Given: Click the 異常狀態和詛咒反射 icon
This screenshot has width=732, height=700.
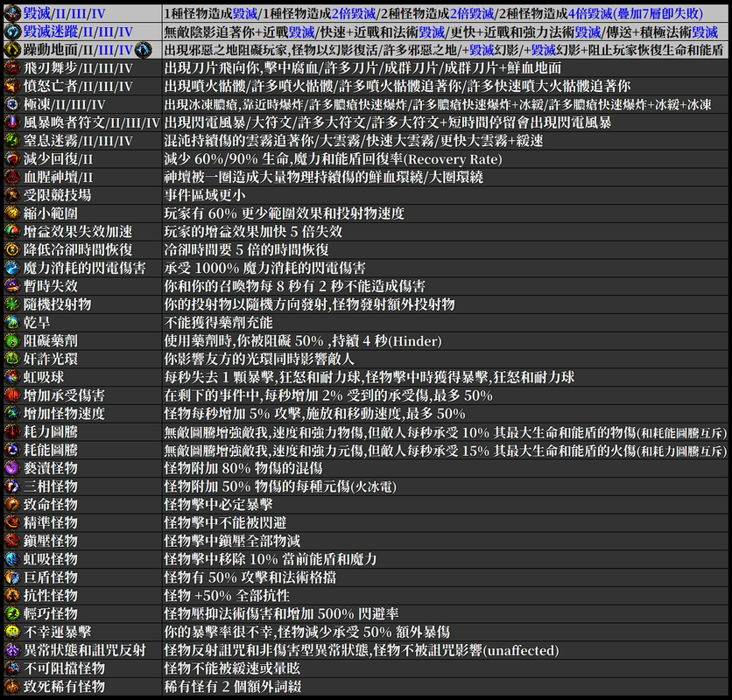Looking at the screenshot, I should click(12, 650).
